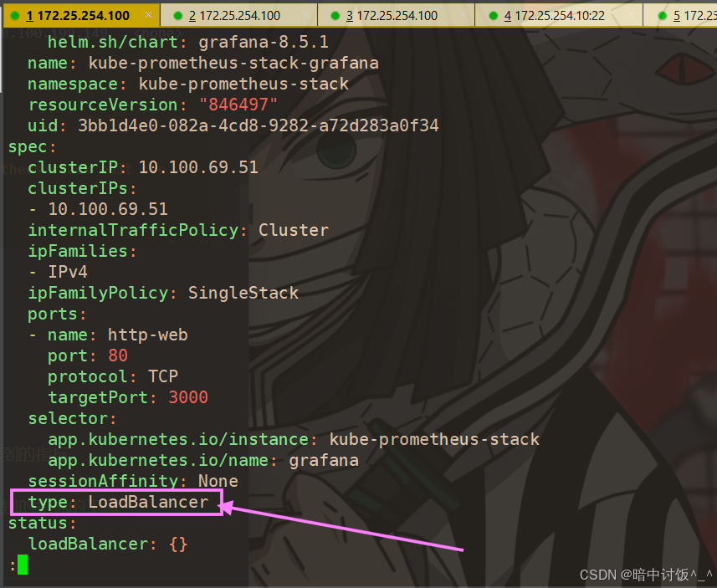Click 'app.kubernetes.io/name: grafana' line
Image resolution: width=717 pixels, height=588 pixels.
pos(203,460)
